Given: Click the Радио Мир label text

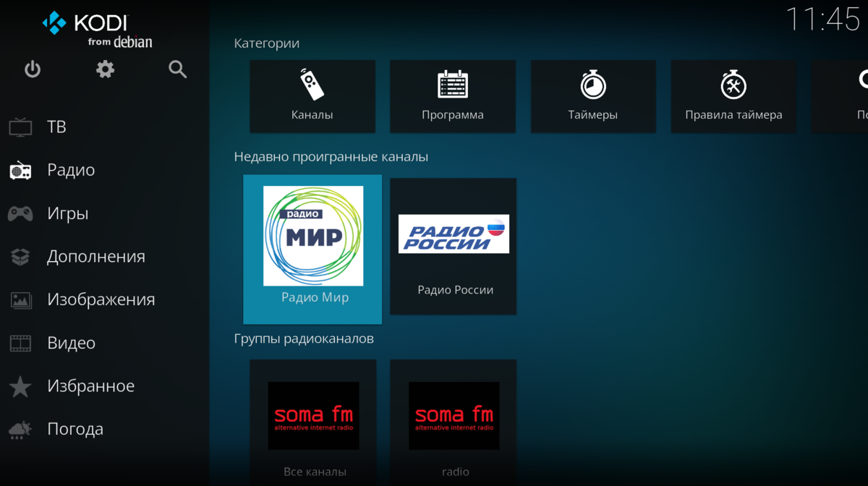Looking at the screenshot, I should (315, 297).
